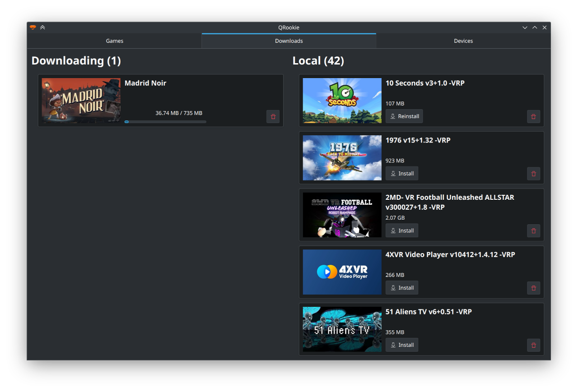
Task: Click the 107 MB size label
Action: coord(395,104)
